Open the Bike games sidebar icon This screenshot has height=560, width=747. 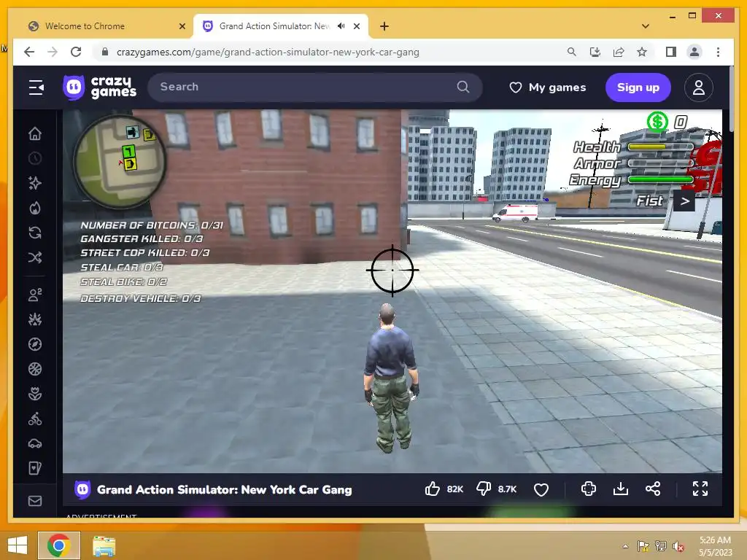pyautogui.click(x=35, y=419)
